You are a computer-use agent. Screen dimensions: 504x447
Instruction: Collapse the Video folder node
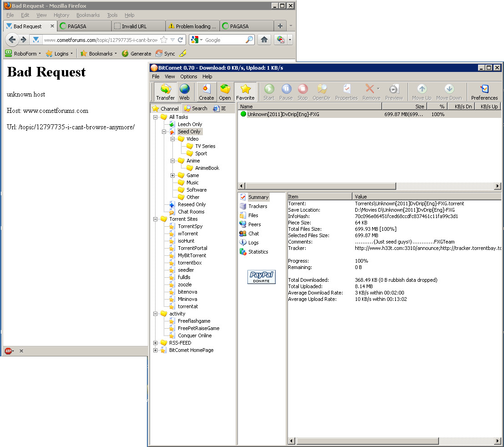point(172,139)
